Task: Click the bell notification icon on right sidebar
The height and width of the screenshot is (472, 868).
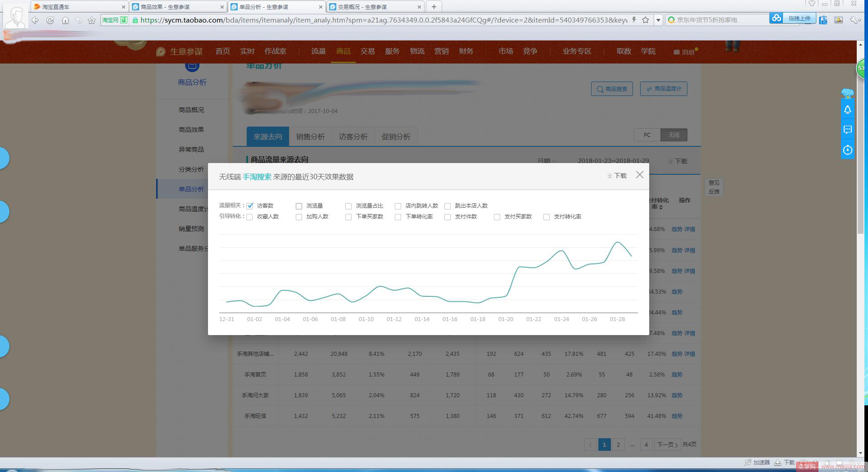Action: click(847, 110)
